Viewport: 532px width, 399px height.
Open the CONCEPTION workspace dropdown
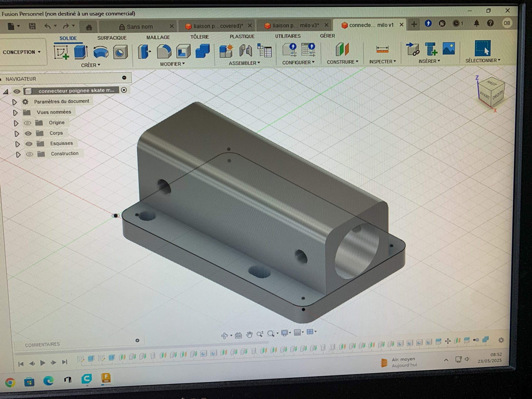(21, 52)
